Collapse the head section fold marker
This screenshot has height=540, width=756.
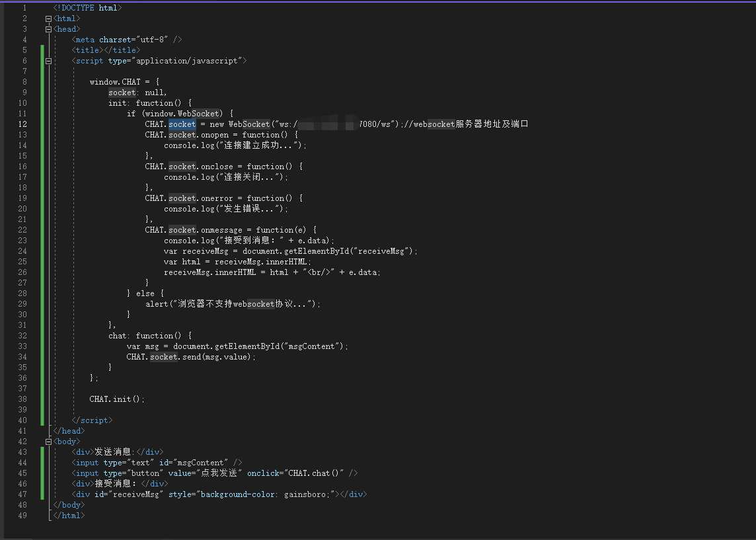click(48, 29)
